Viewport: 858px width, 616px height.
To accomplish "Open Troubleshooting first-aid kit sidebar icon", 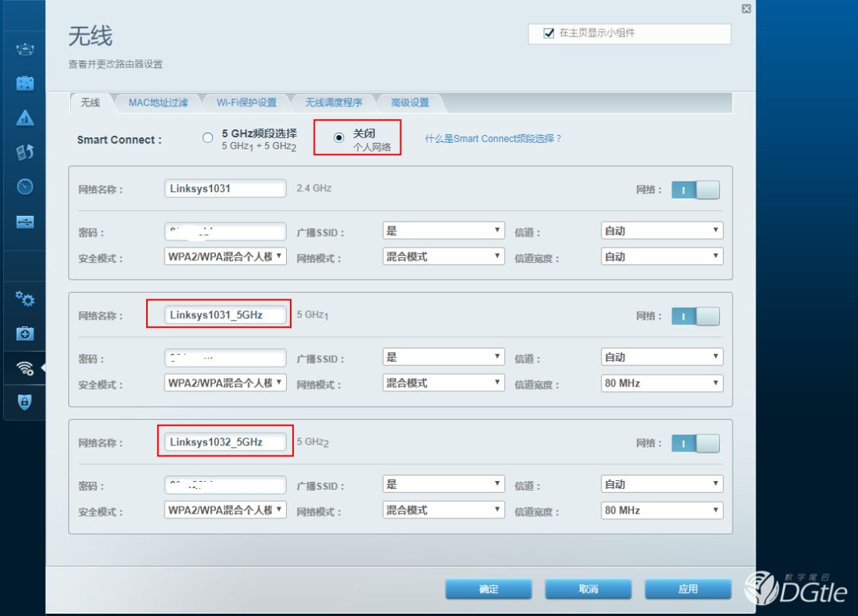I will [25, 333].
